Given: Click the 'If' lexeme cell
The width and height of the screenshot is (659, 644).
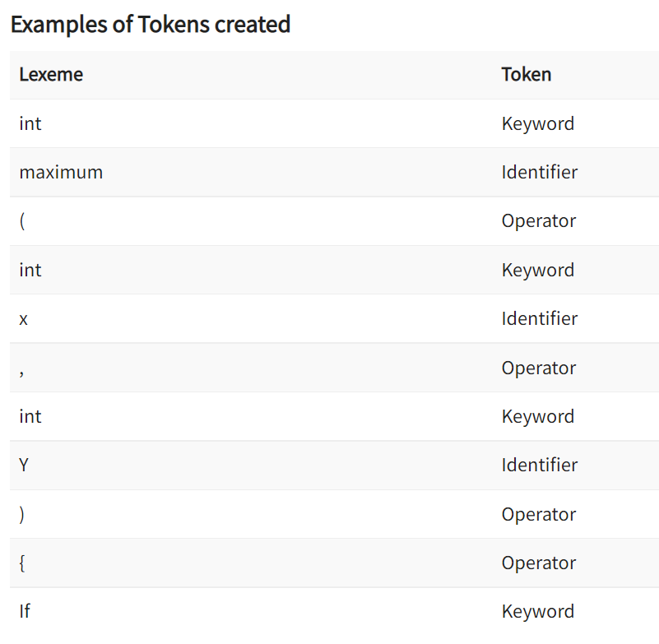Looking at the screenshot, I should click(25, 612).
